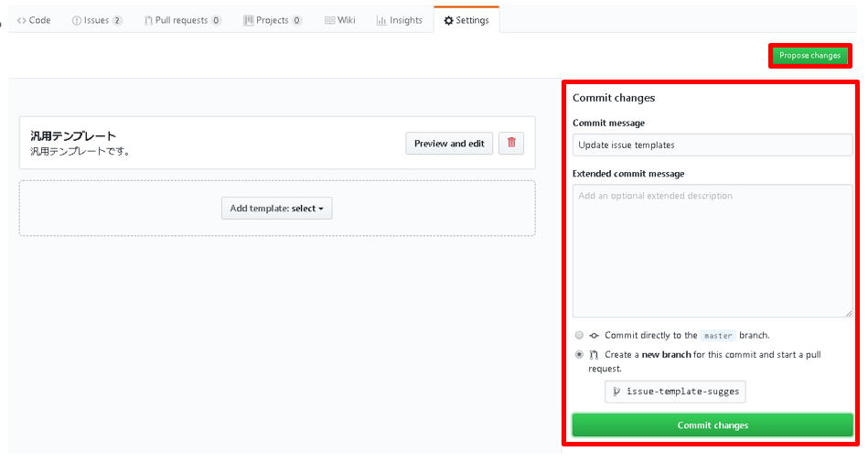Screen dimensions: 868x462
Task: Edit the issue-template branch name field
Action: click(x=675, y=392)
